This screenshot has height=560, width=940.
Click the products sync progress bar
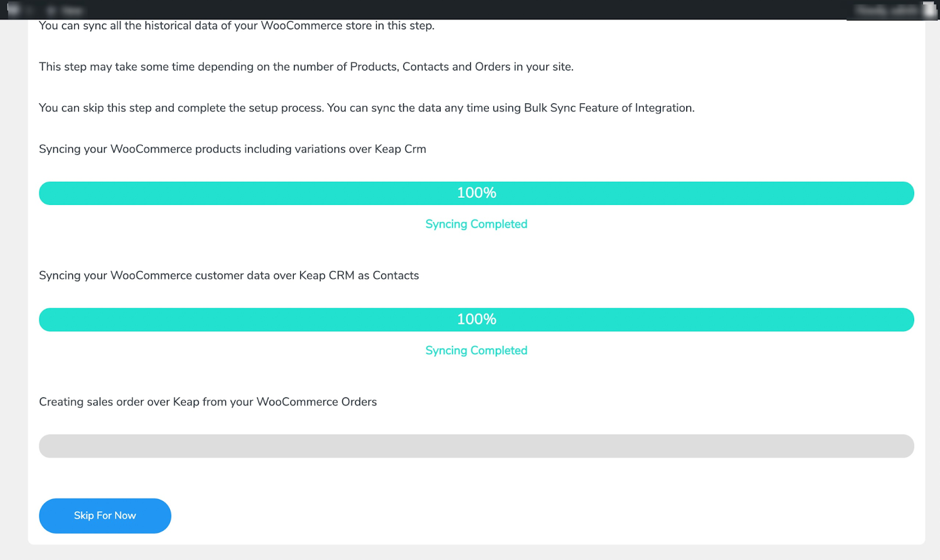(476, 193)
